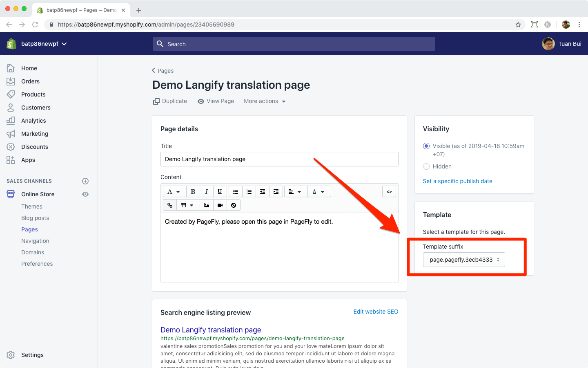Click the Clear formatting button
The image size is (588, 368).
[234, 205]
